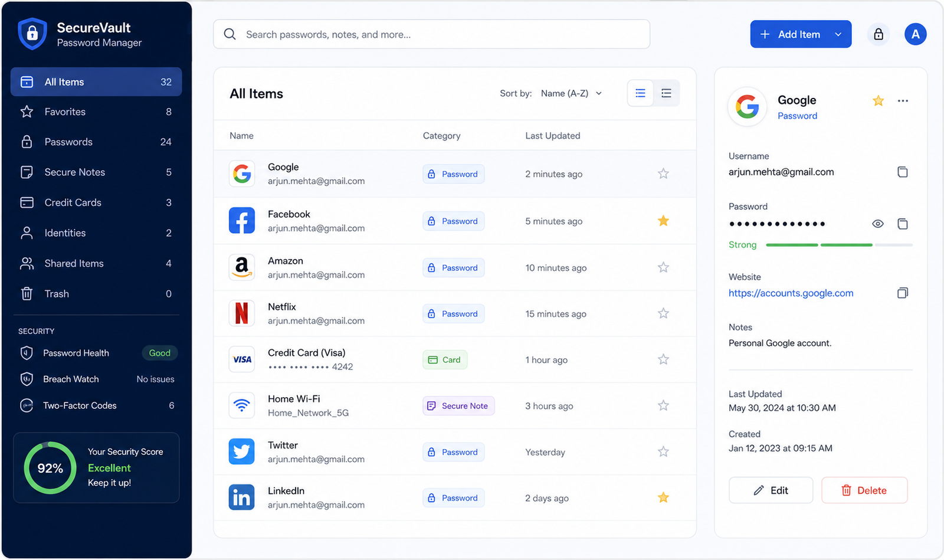This screenshot has width=944, height=560.
Task: Open the Sort by Name (A-Z) dropdown
Action: [x=571, y=93]
